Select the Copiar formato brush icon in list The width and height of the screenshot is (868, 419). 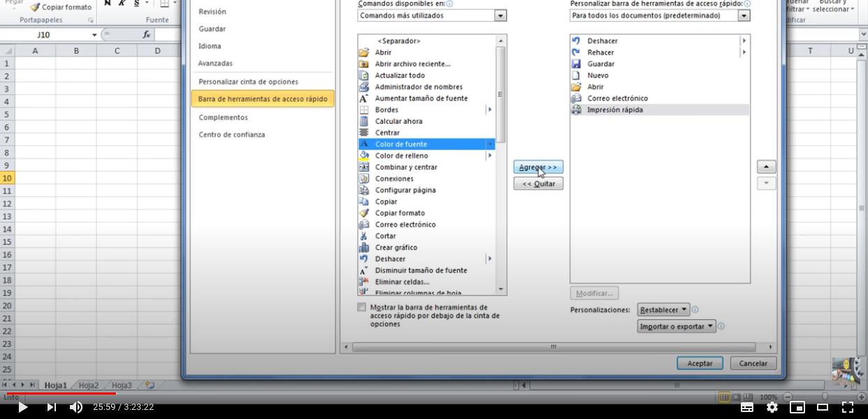(x=363, y=213)
